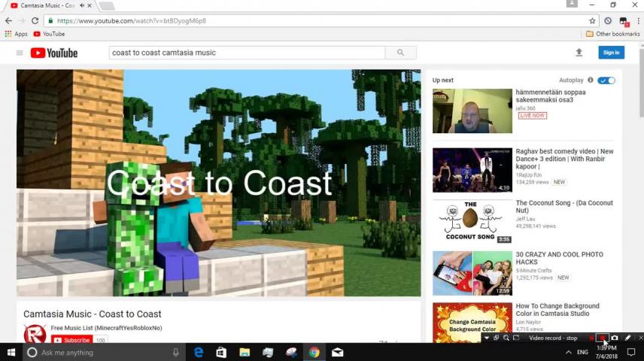Open the Windows Start menu
The height and width of the screenshot is (361, 644).
coord(11,353)
